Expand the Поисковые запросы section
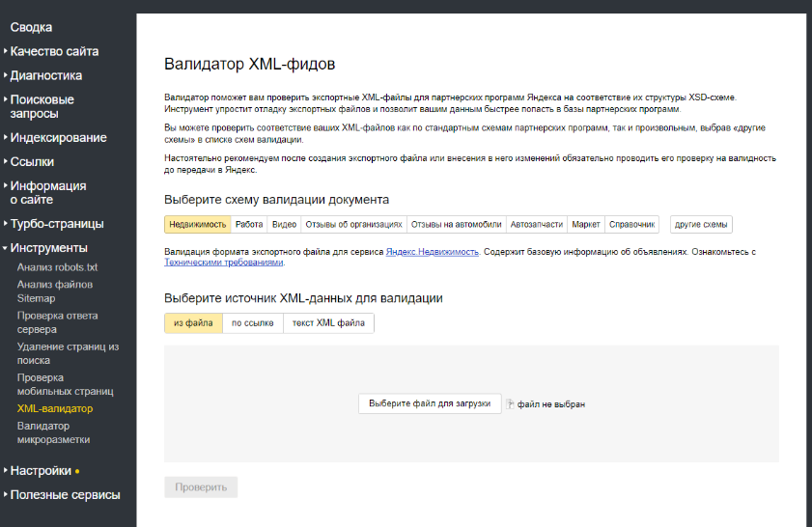812x527 pixels. click(x=42, y=106)
